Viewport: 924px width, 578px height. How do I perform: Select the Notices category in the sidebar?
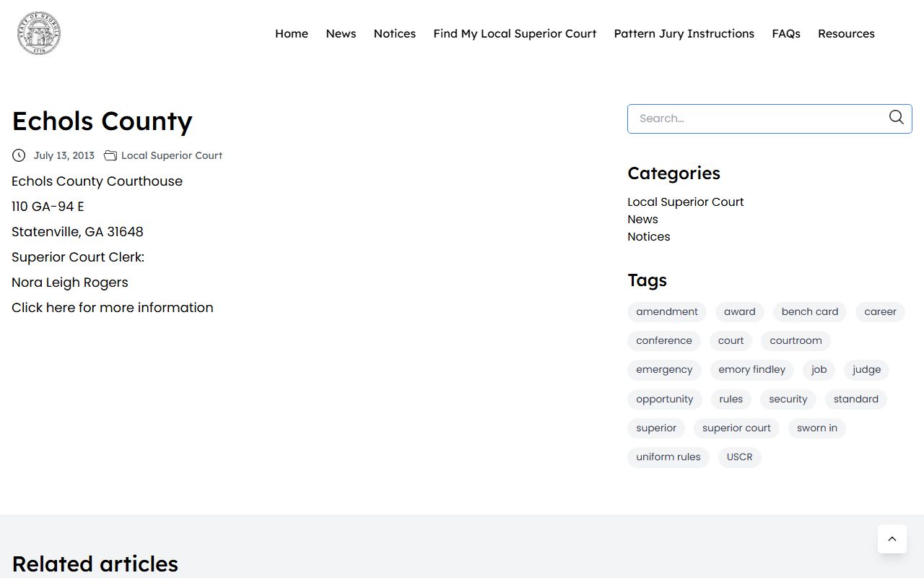649,237
